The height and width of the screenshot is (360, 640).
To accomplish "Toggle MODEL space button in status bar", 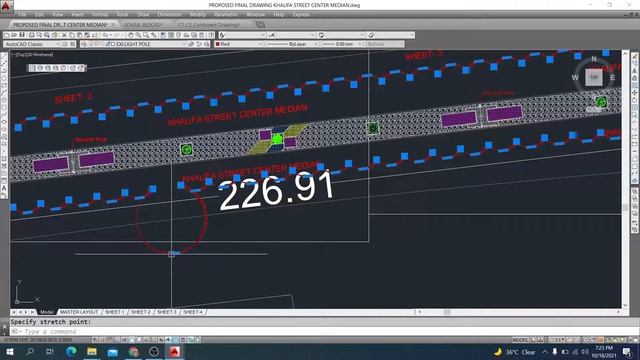I will coord(520,340).
